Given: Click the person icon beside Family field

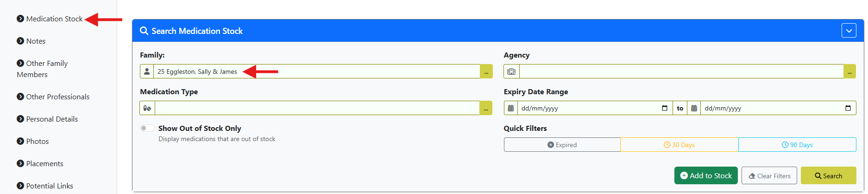Looking at the screenshot, I should point(147,71).
